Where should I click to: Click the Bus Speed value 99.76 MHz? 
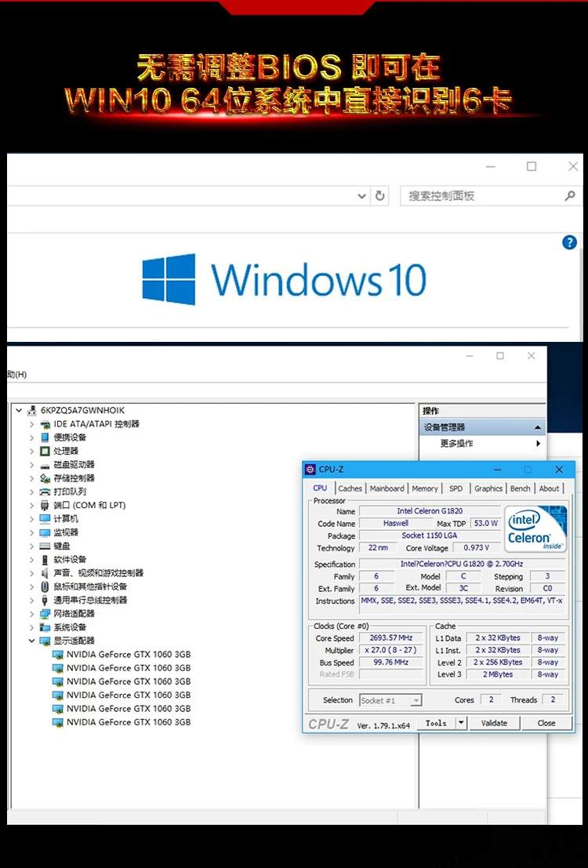(x=391, y=662)
